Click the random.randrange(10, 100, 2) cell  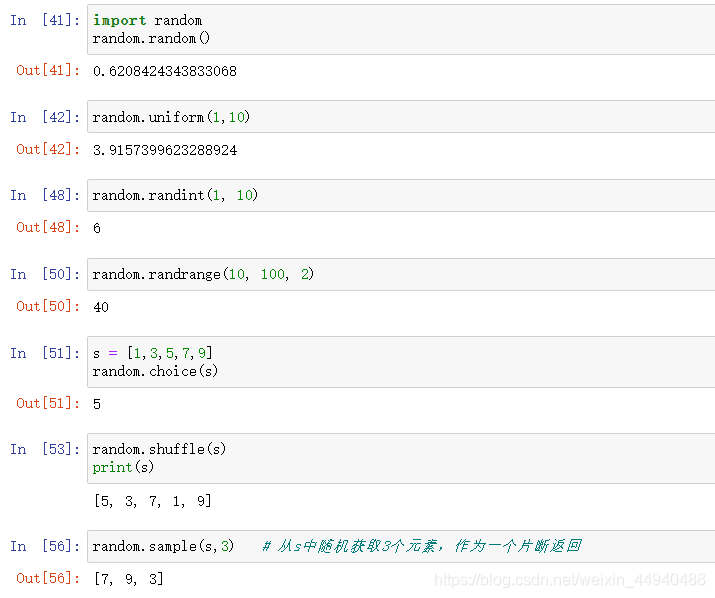pyautogui.click(x=401, y=274)
